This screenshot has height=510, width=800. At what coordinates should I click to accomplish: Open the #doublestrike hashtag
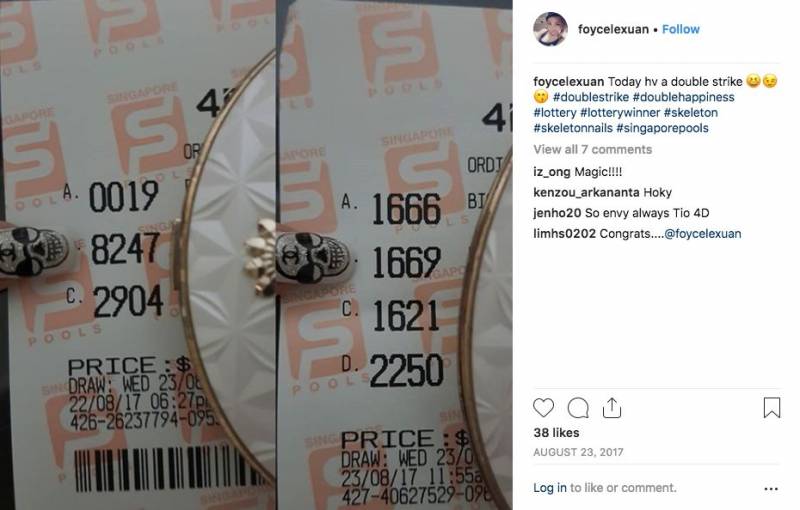[591, 97]
